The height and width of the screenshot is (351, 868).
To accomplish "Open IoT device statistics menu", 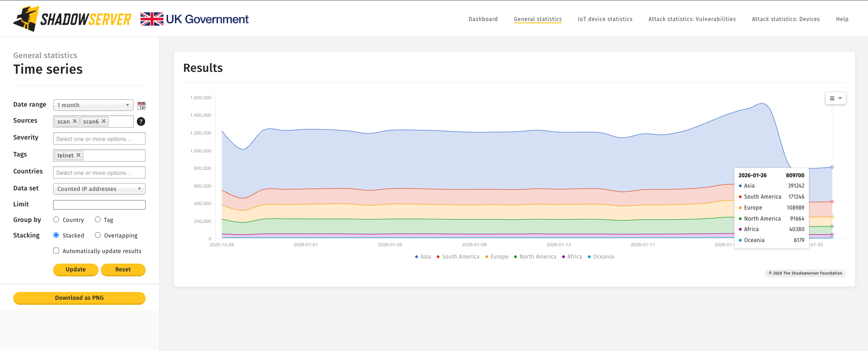I will coord(605,19).
